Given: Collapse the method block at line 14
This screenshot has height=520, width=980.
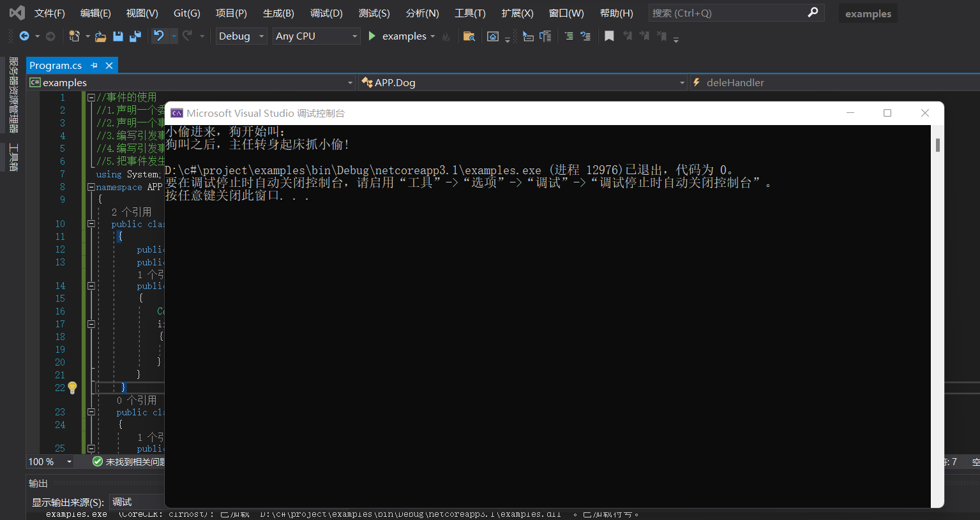Looking at the screenshot, I should (91, 286).
